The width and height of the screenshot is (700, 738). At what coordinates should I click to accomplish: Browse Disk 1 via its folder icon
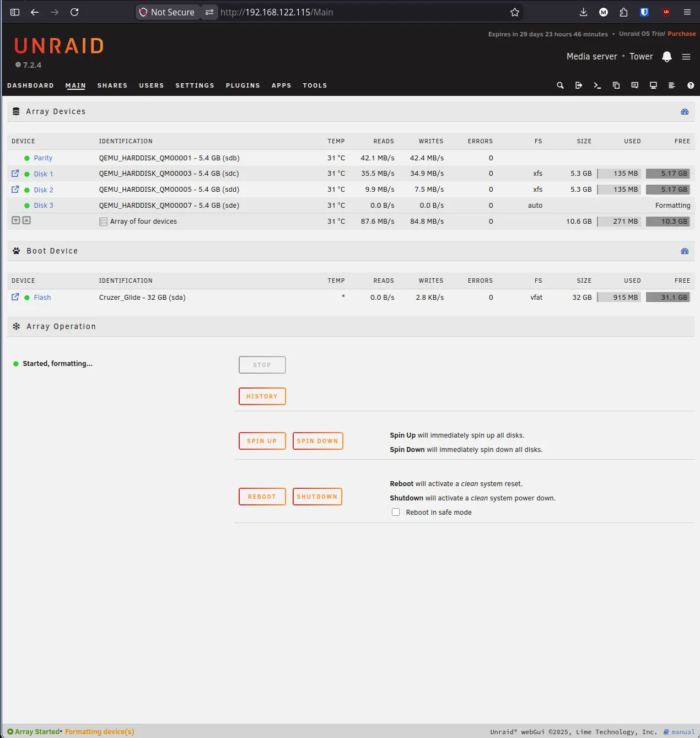(x=15, y=174)
